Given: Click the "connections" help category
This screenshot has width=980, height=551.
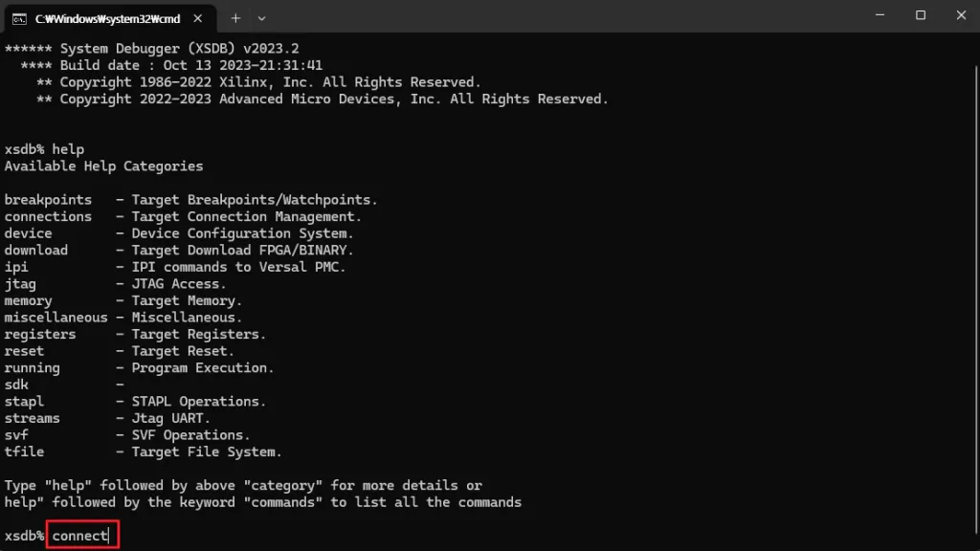Looking at the screenshot, I should [48, 216].
